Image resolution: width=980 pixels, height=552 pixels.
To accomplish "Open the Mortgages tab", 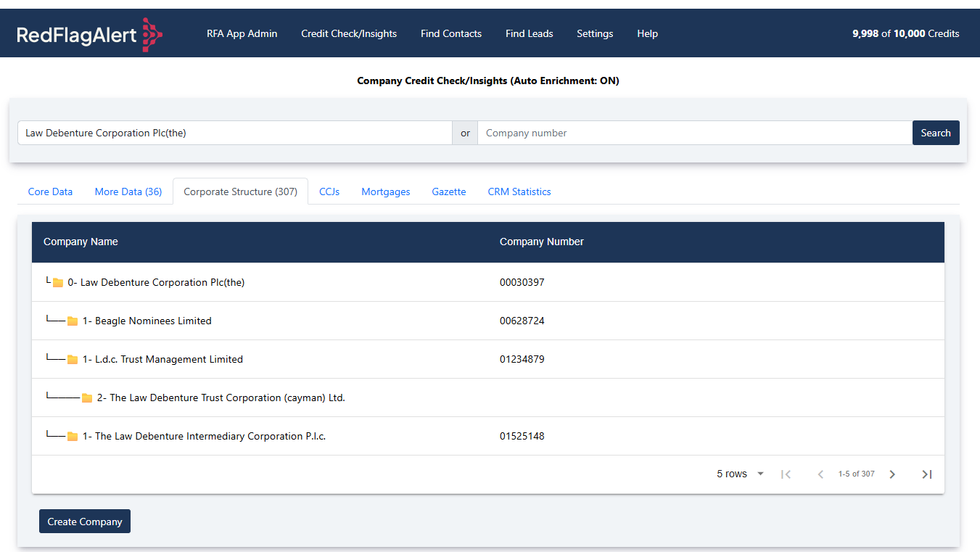I will tap(386, 191).
